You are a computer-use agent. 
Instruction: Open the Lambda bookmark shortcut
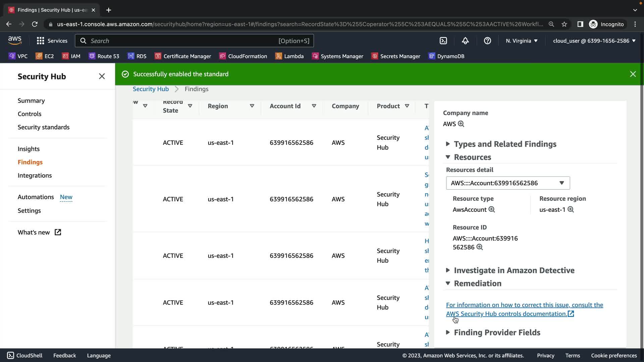tap(289, 56)
